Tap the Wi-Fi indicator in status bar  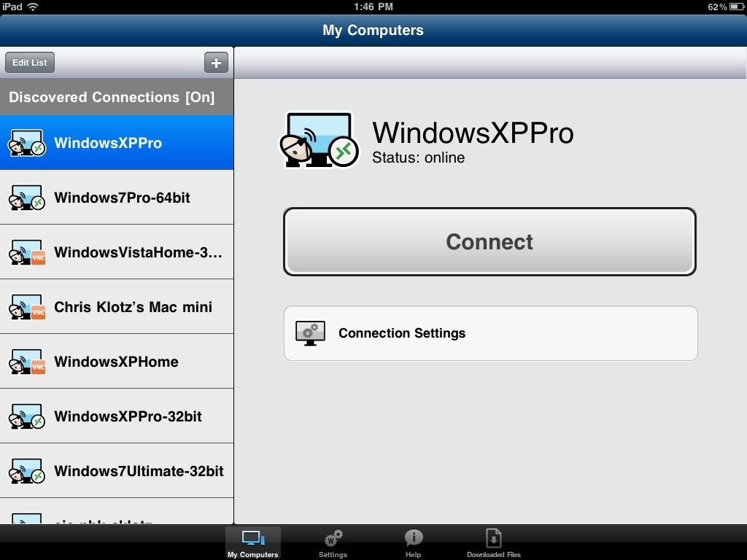pos(32,7)
